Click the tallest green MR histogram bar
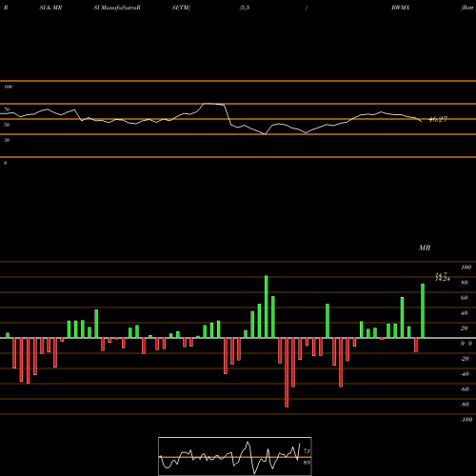This screenshot has height=476, width=476. [x=267, y=307]
